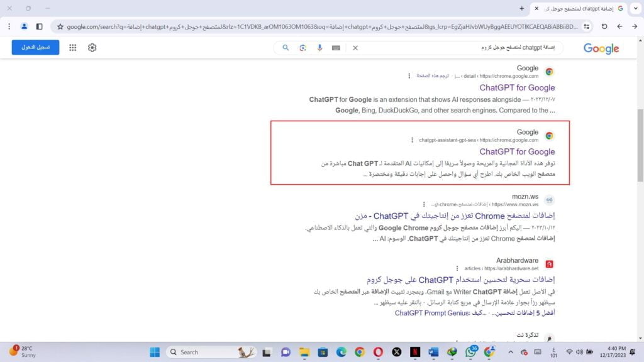Click the magnifier search icon in search box
Image resolution: width=644 pixels, height=362 pixels.
[x=286, y=48]
